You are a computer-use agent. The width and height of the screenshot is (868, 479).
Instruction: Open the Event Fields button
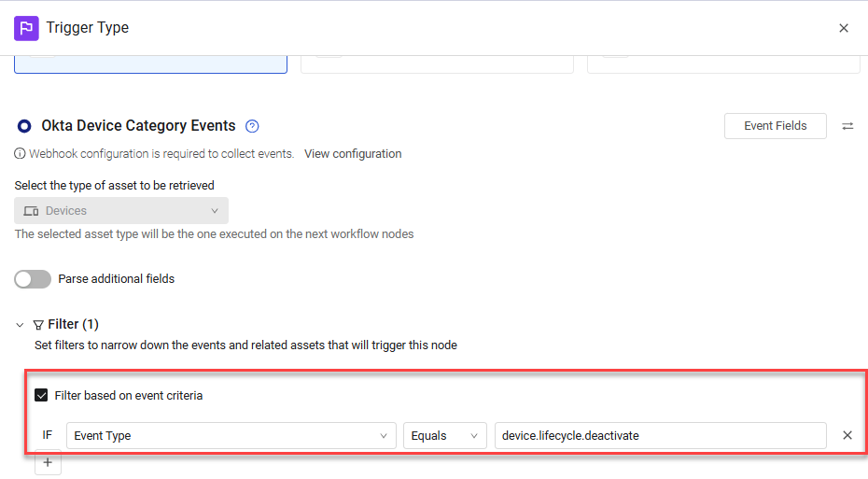[775, 126]
